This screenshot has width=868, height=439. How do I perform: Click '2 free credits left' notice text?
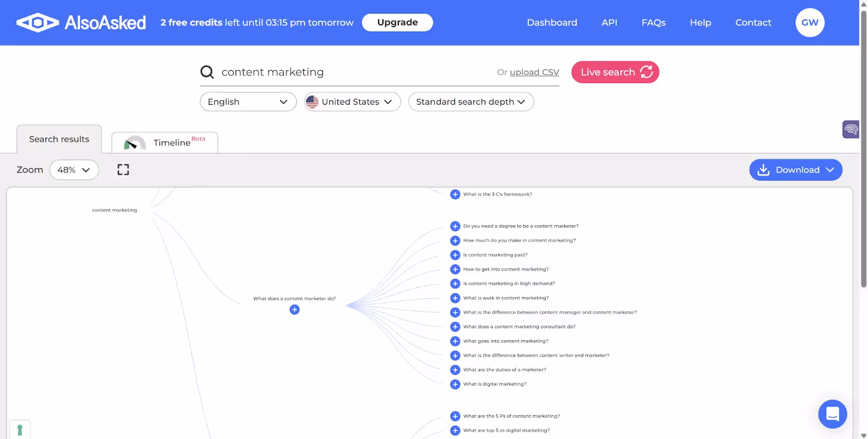click(x=257, y=22)
